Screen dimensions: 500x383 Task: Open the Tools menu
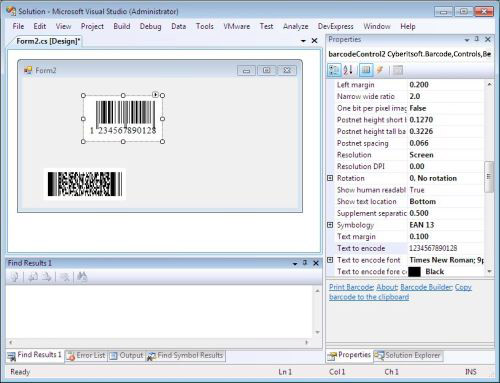205,26
